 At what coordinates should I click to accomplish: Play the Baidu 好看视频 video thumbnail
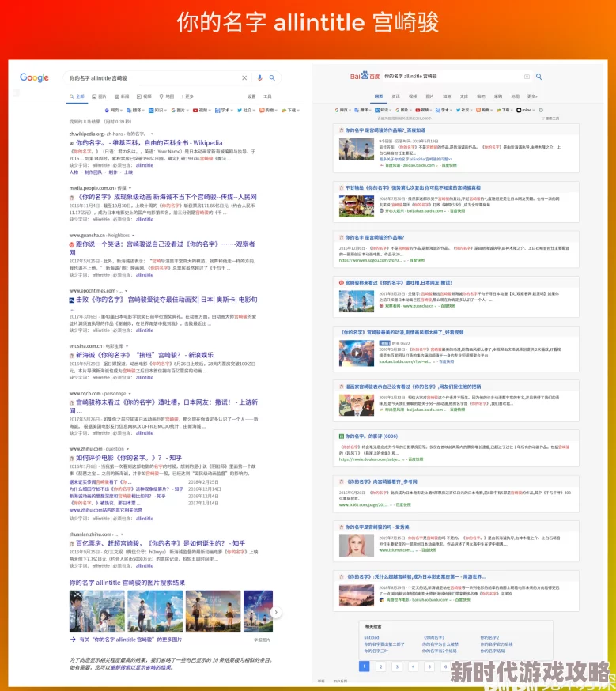tap(357, 353)
